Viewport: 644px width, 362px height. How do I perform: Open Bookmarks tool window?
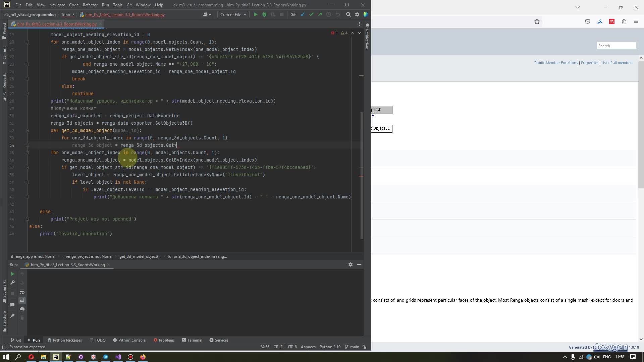tap(4, 291)
